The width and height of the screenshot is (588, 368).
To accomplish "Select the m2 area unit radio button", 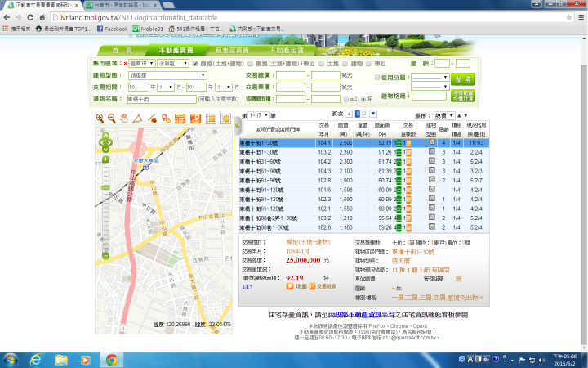I will pos(346,99).
